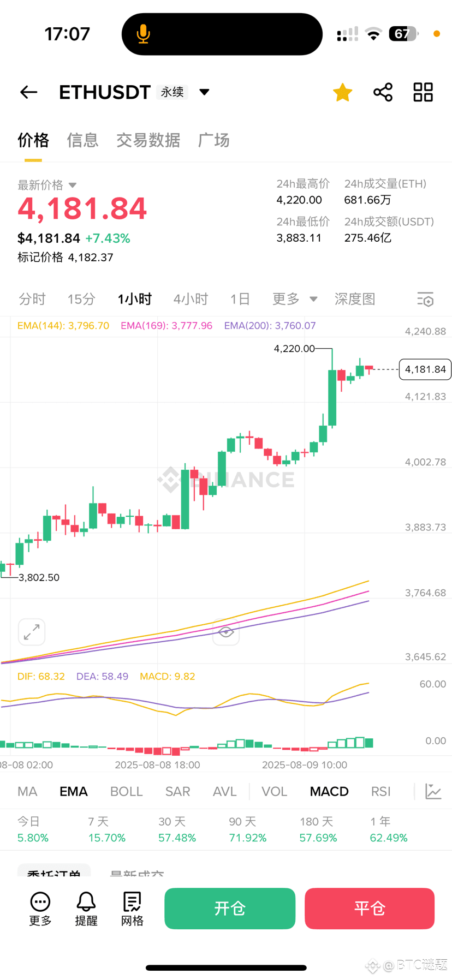Screen dimensions: 452x980
Task: Tap the green 开仓 button
Action: (230, 909)
